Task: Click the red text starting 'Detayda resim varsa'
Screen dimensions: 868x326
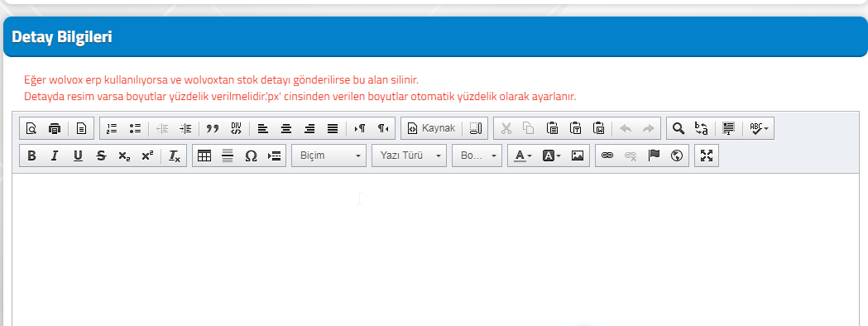Action: [300, 96]
